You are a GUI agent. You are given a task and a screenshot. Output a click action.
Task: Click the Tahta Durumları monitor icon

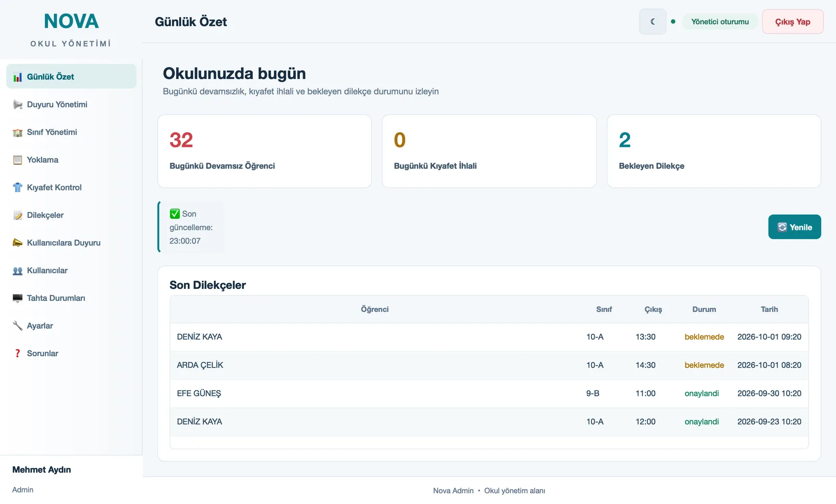tap(18, 298)
